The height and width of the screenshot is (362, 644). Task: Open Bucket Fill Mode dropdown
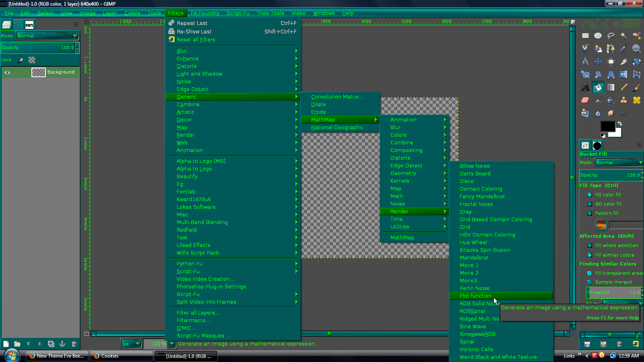(x=619, y=162)
